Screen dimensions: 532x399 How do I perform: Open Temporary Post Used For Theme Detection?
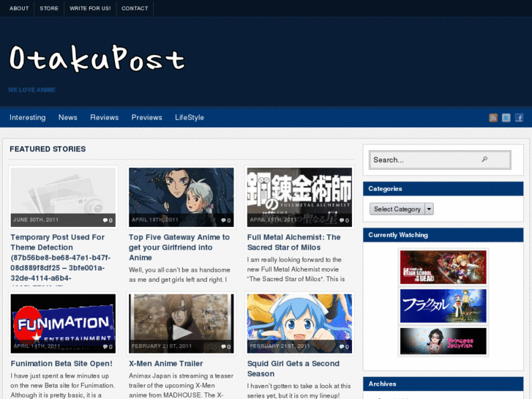pos(61,258)
